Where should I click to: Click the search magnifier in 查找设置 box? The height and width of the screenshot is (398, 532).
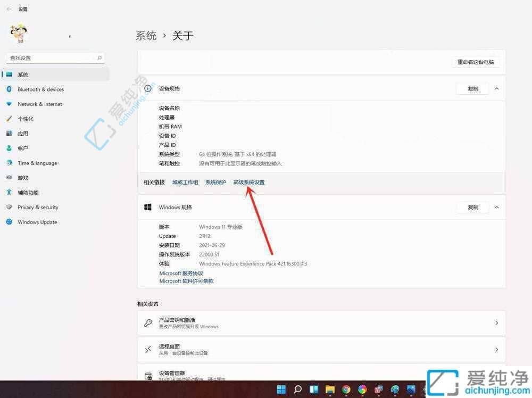[x=99, y=58]
